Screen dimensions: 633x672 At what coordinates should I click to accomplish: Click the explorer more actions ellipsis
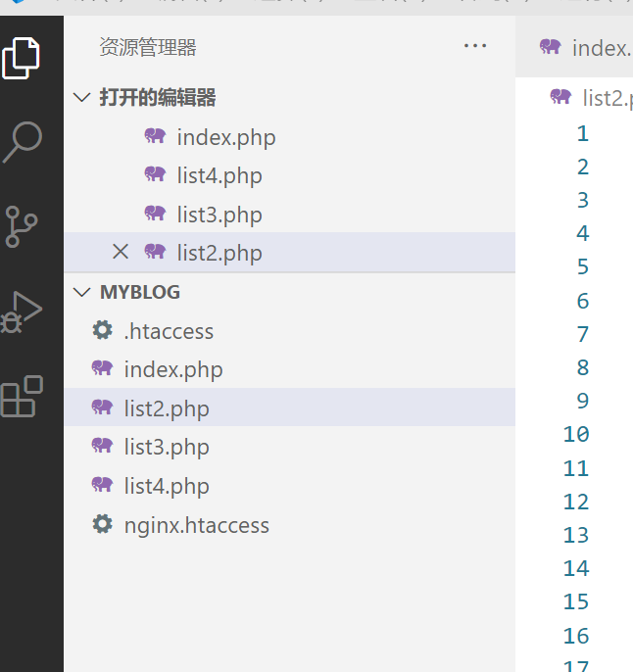(x=475, y=46)
